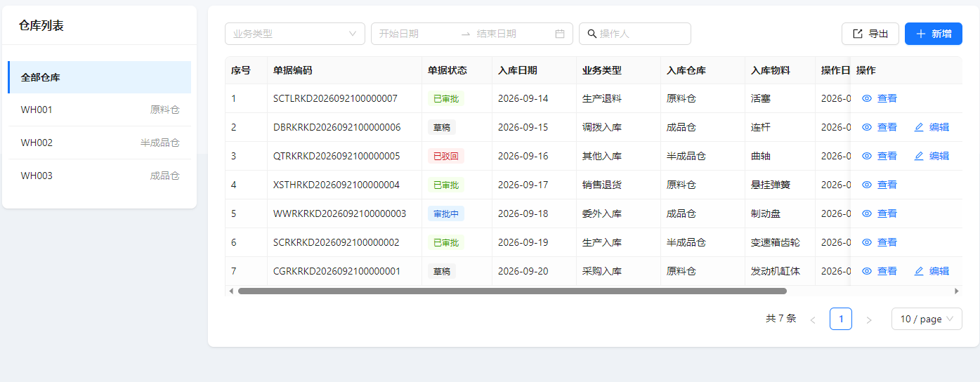Click the scrollbar left arrow
The height and width of the screenshot is (382, 980).
click(x=232, y=291)
